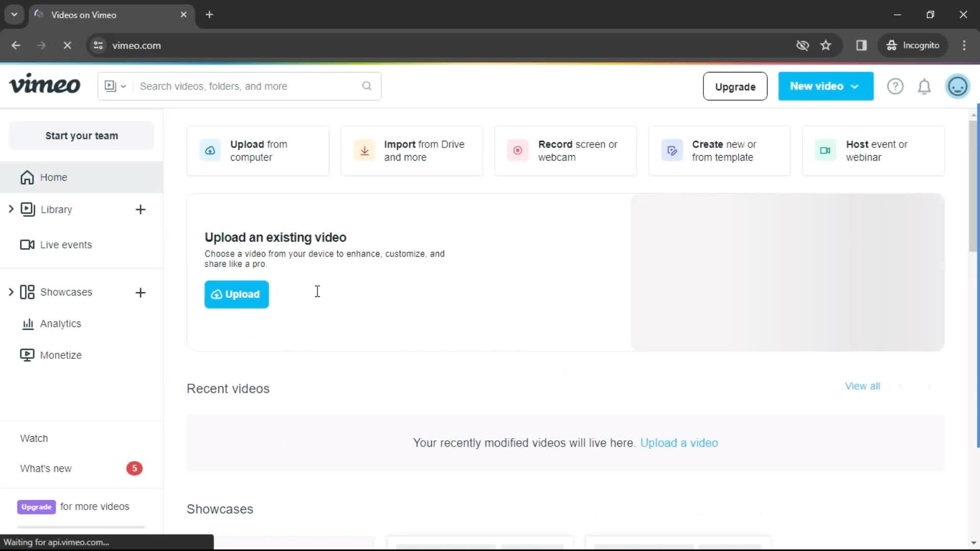Click Upload a video link
980x551 pixels.
[679, 443]
